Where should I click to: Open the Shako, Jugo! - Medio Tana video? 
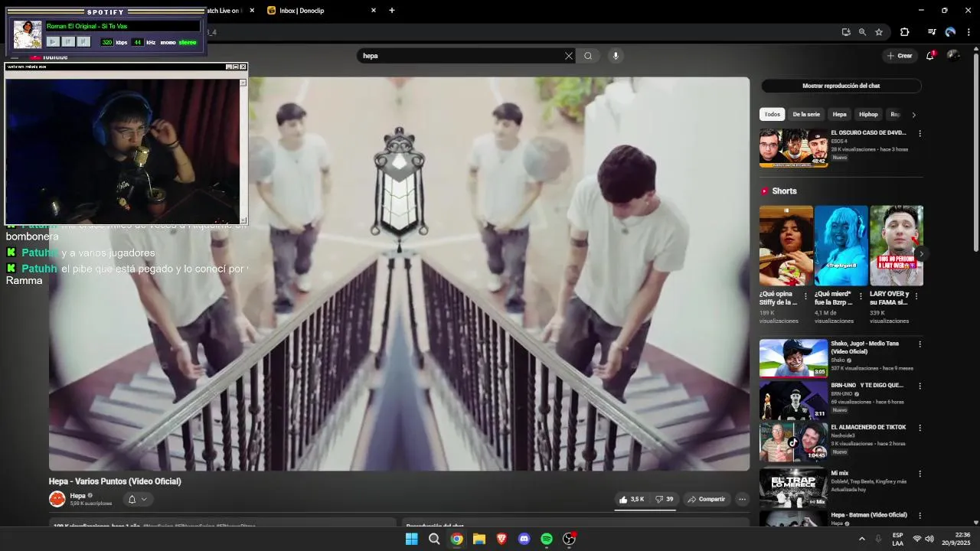(793, 358)
